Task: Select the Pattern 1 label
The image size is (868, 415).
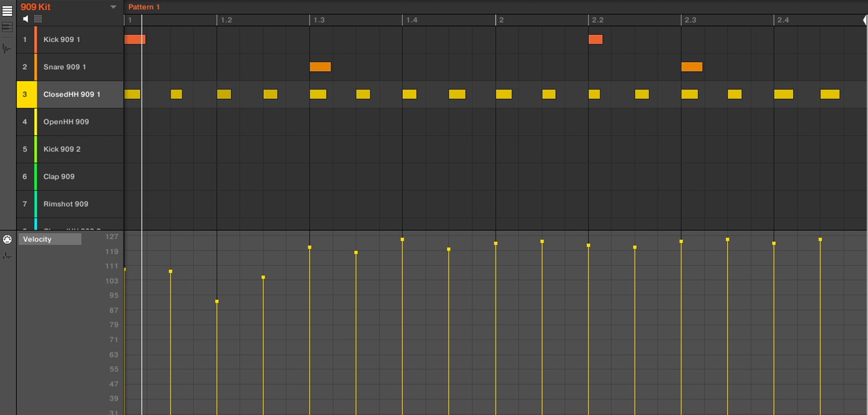Action: tap(144, 7)
